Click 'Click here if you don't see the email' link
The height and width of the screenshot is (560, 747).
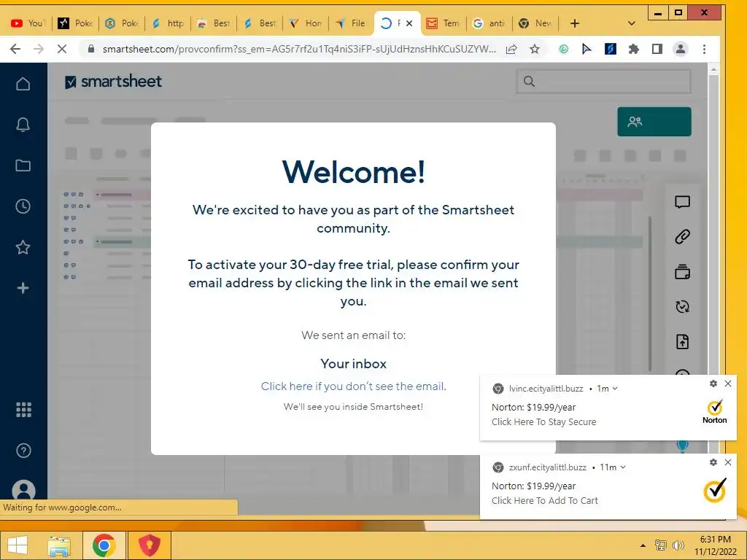[354, 386]
